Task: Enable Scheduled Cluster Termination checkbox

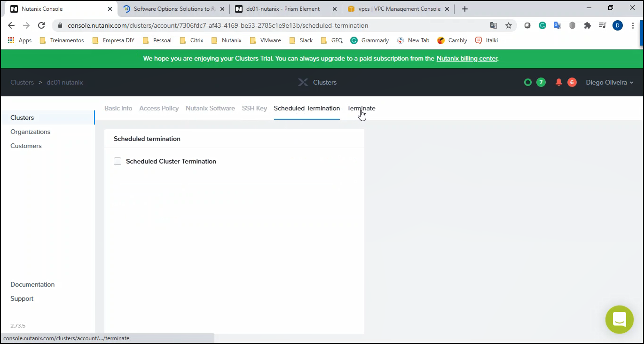Action: click(118, 161)
